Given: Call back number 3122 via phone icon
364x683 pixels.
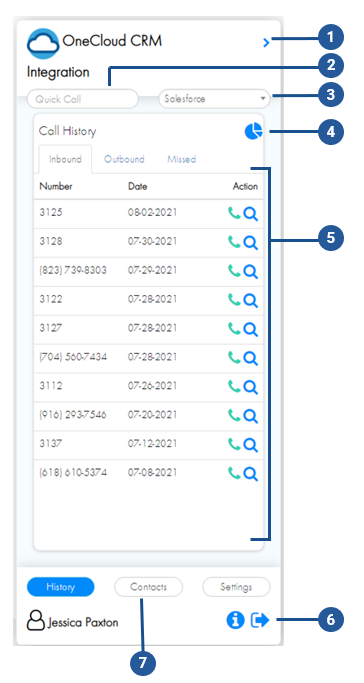Looking at the screenshot, I should (x=234, y=300).
